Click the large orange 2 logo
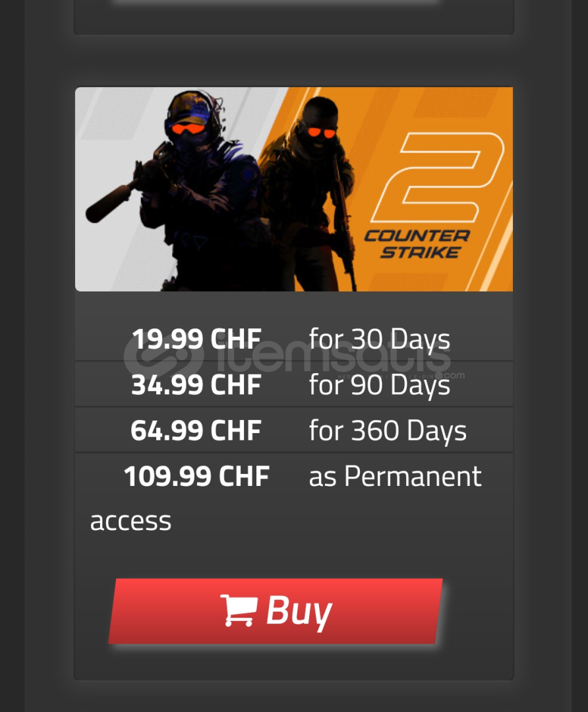 [x=438, y=177]
